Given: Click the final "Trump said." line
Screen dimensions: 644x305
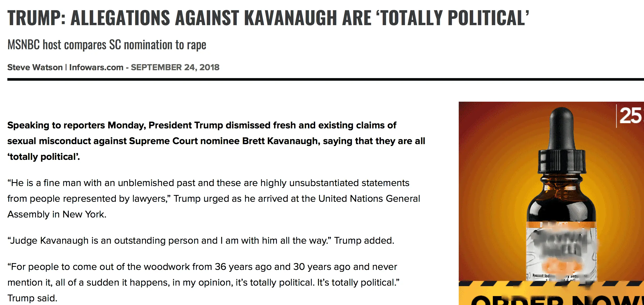Looking at the screenshot, I should [x=32, y=298].
